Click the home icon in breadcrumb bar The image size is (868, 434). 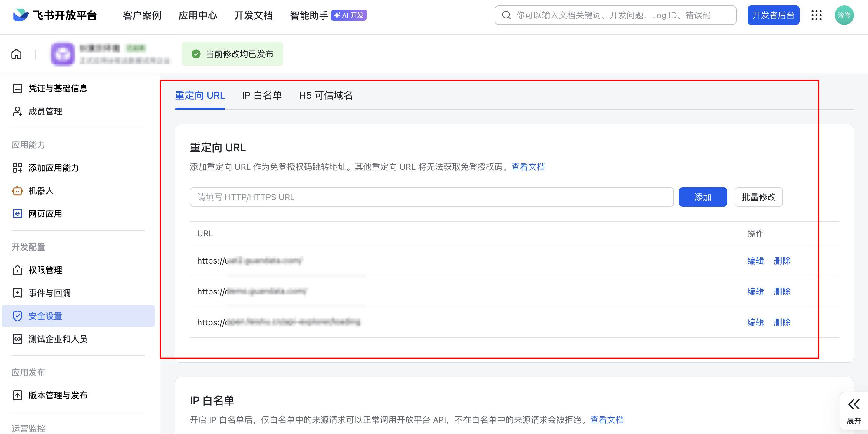[16, 54]
